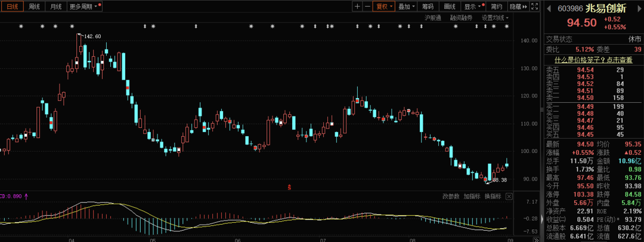Click 改参数 to modify indicator parameters

[x=451, y=196]
